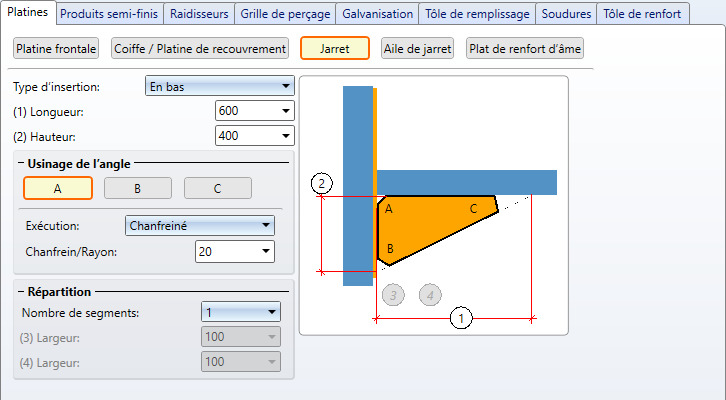Click dimension marker 1 in the diagram
Screen dimensions: 726x400
(x=461, y=319)
